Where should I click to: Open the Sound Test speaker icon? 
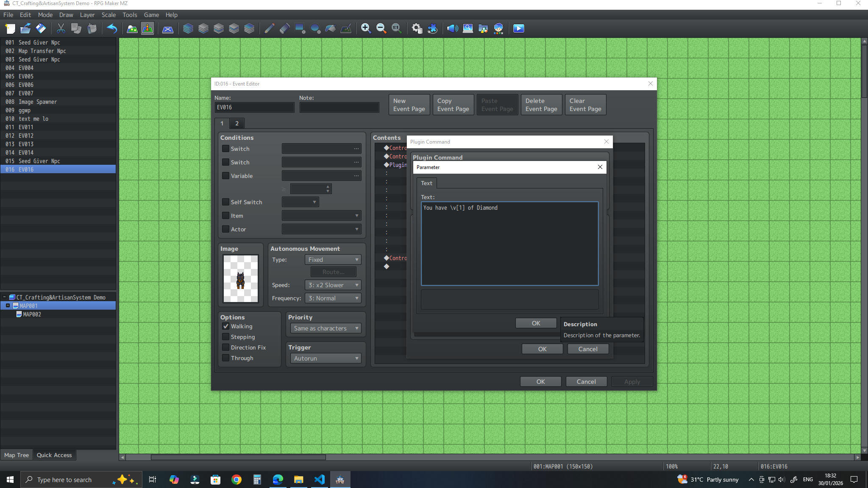point(452,28)
